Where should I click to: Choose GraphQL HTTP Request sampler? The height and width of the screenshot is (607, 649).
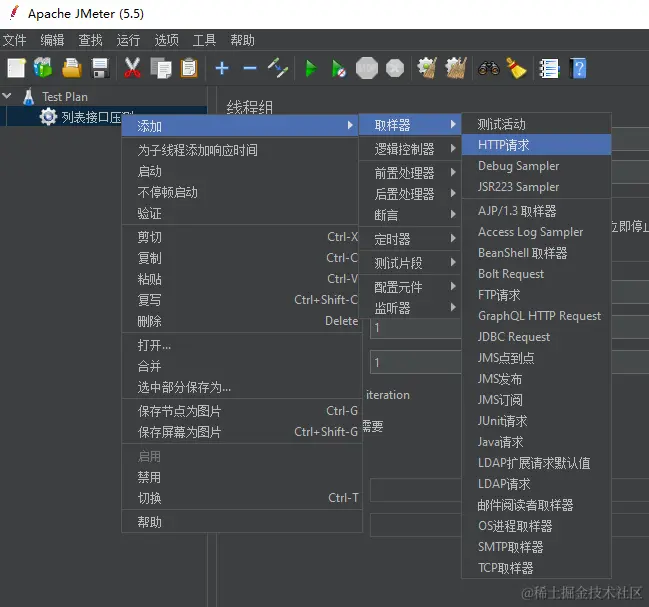pyautogui.click(x=536, y=316)
